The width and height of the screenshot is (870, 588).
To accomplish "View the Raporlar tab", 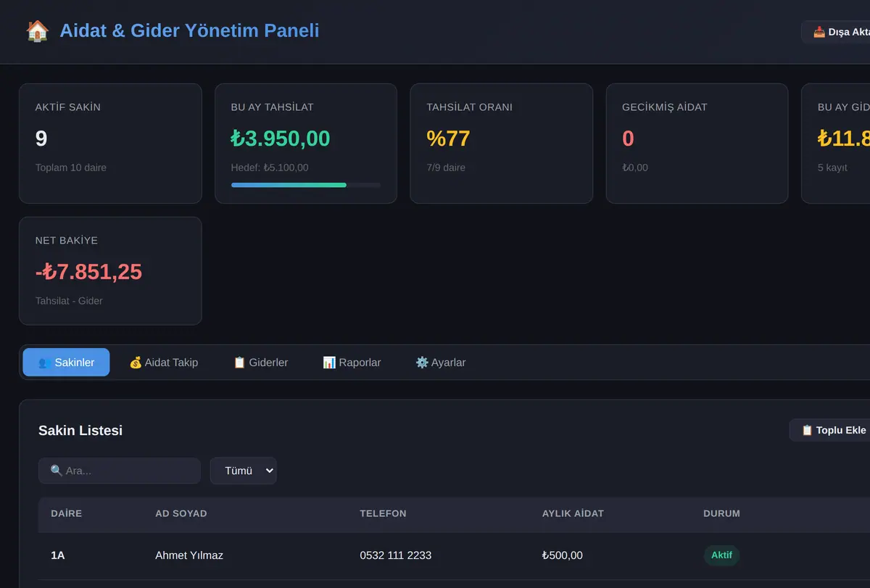I will tap(352, 363).
